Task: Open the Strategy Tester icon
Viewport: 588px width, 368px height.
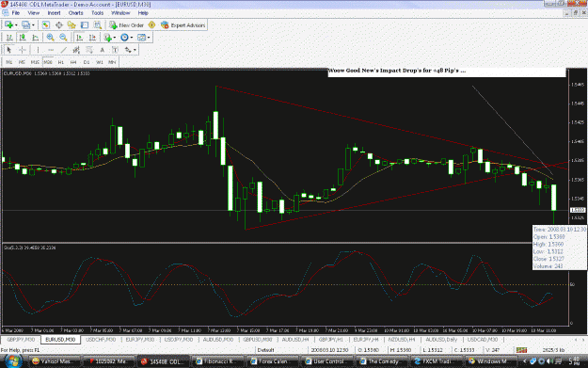Action: [98, 25]
